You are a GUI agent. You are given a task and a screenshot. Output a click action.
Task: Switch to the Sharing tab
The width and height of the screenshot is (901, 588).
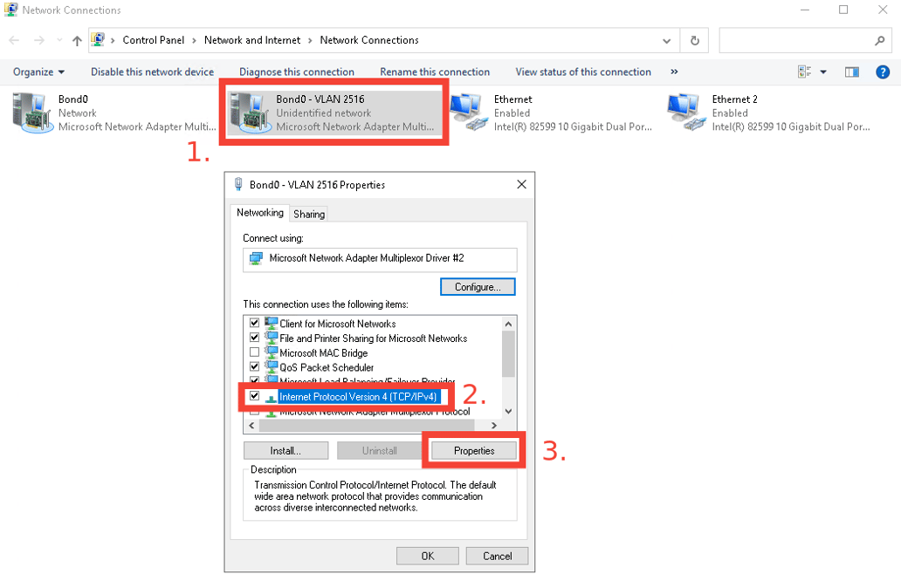(308, 213)
